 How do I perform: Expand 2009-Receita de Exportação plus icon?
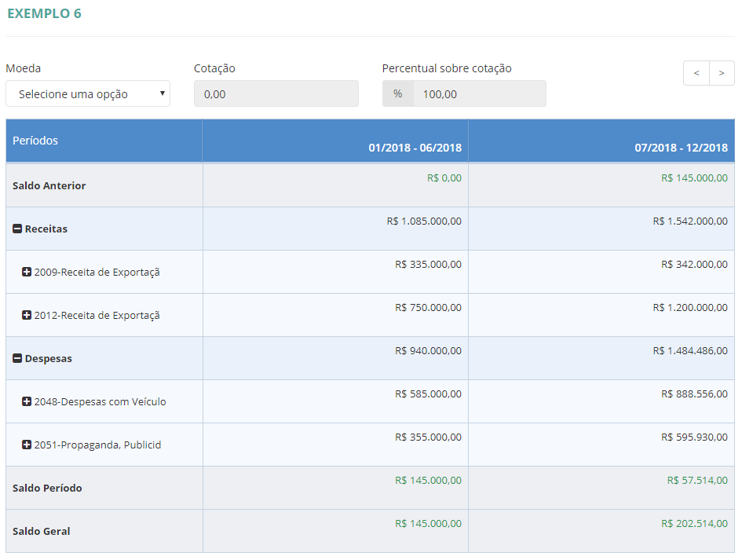(27, 273)
